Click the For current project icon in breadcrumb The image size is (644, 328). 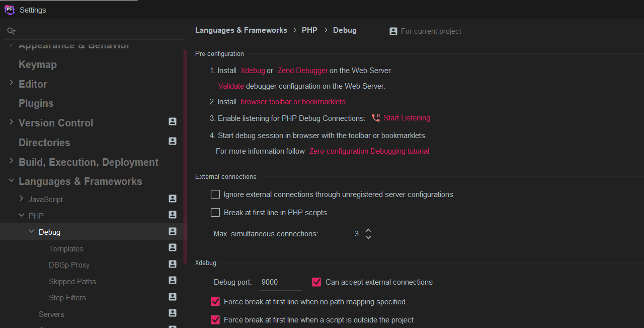point(393,31)
